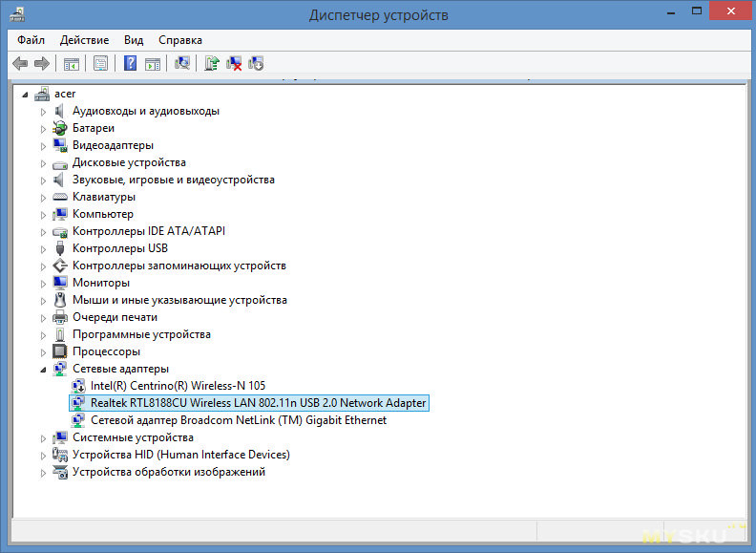Click the Show/Hide console tree icon
Viewport: 756px width, 553px height.
point(71,63)
